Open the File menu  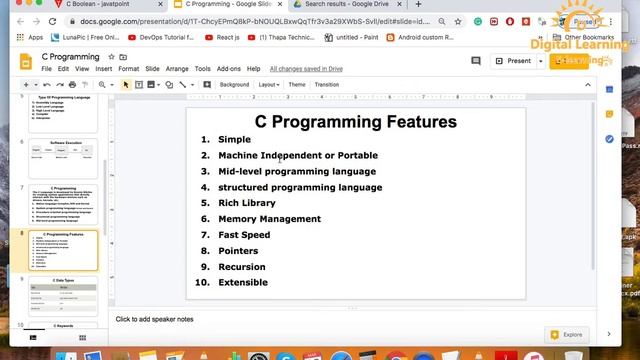[x=47, y=69]
